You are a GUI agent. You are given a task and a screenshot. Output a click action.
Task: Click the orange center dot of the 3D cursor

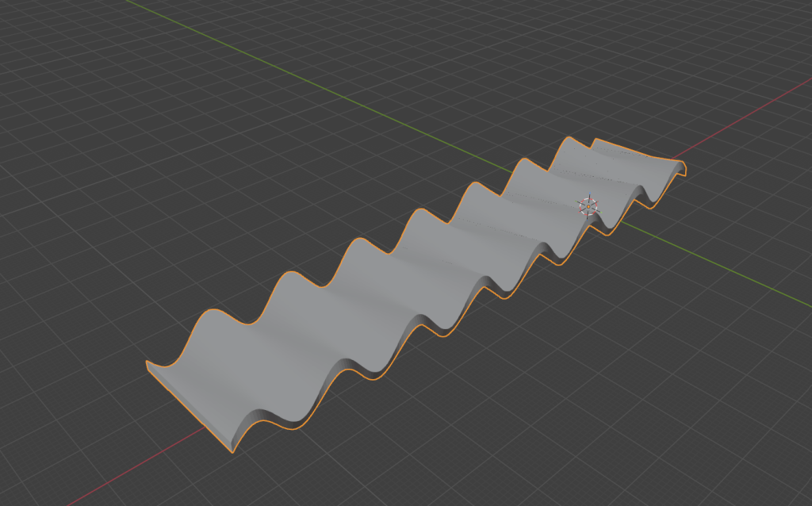tap(589, 206)
